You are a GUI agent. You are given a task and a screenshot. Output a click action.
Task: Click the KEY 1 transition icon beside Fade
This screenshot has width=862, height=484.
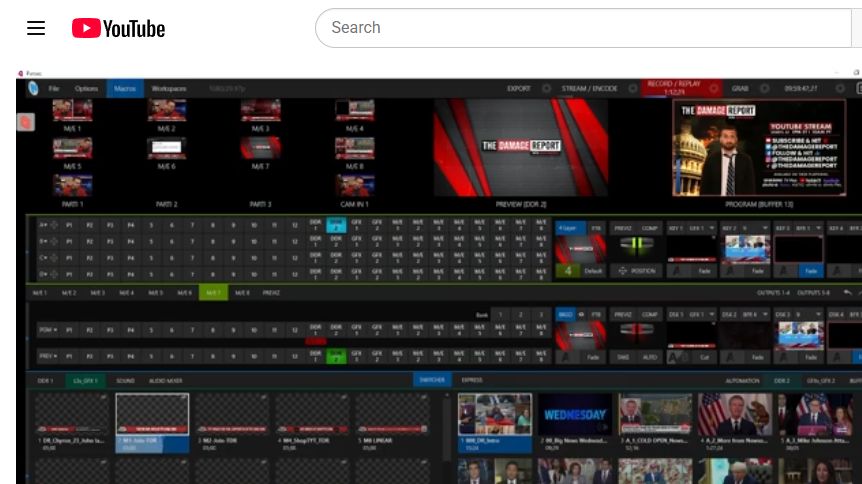(x=677, y=271)
